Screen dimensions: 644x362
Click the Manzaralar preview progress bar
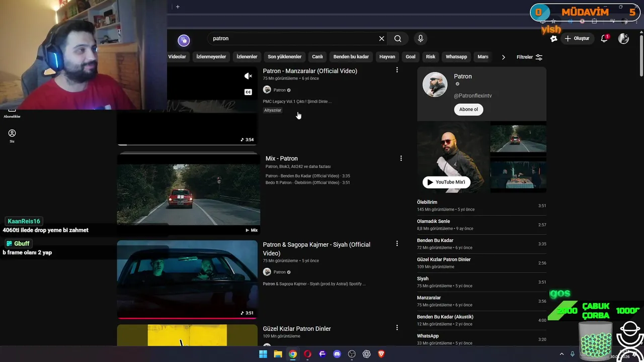(187, 145)
